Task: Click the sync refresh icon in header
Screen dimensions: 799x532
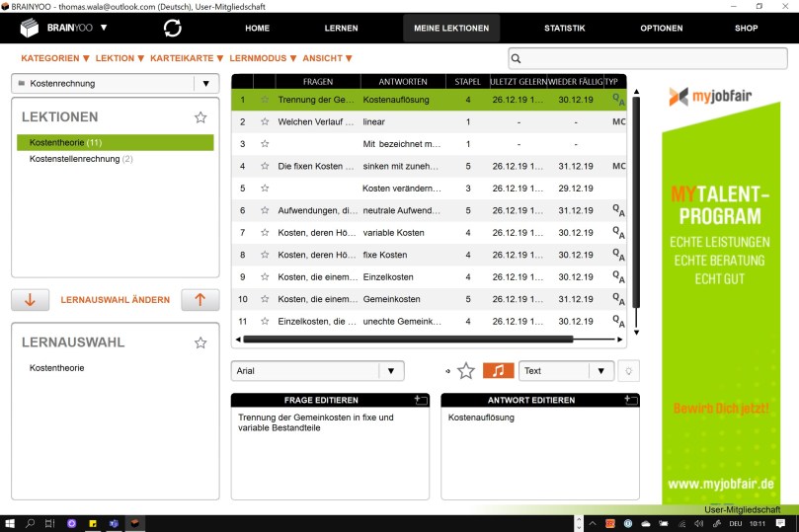Action: (x=173, y=28)
